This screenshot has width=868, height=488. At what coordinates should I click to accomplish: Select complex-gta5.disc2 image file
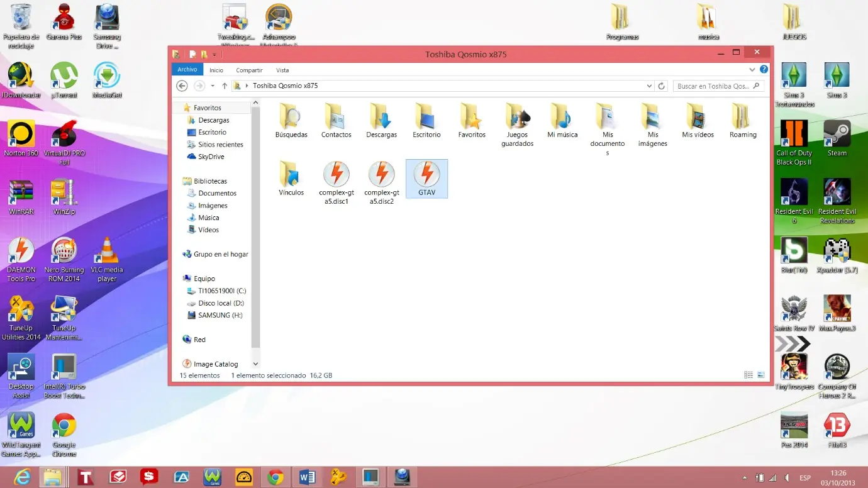click(382, 183)
